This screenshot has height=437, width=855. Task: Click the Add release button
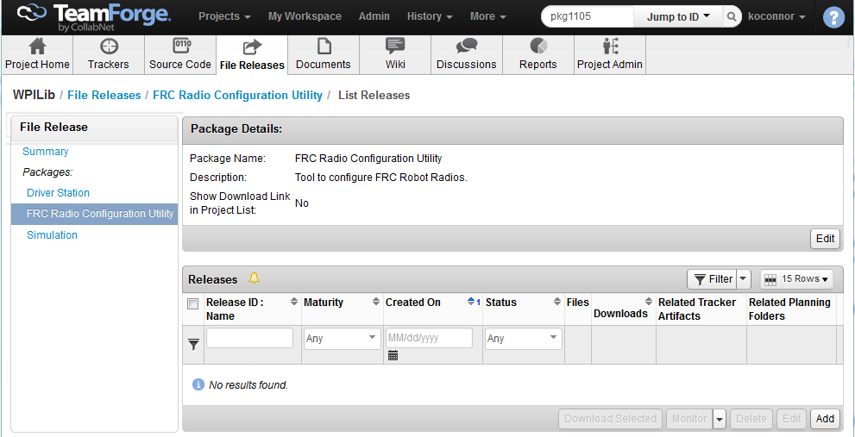pos(825,418)
